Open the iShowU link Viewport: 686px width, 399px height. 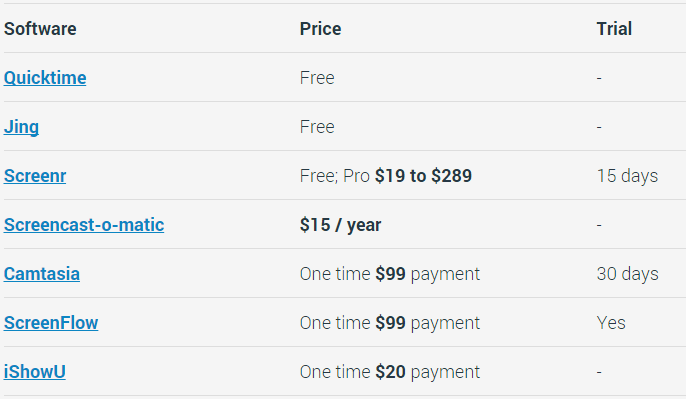pyautogui.click(x=35, y=372)
